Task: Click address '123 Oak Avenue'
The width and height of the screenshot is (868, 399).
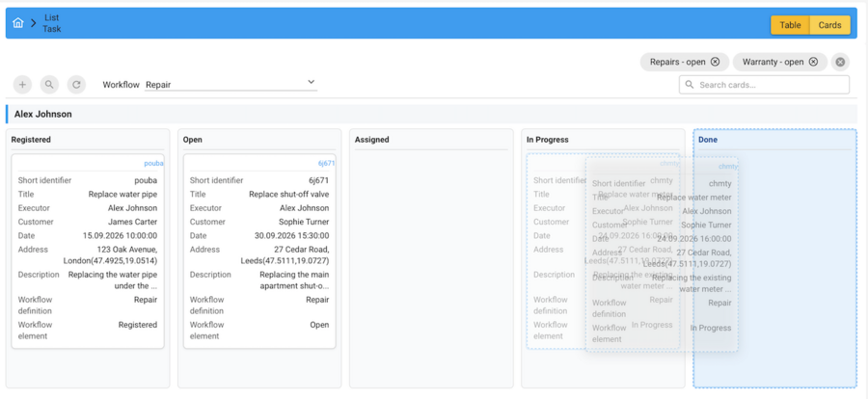Action: click(129, 250)
